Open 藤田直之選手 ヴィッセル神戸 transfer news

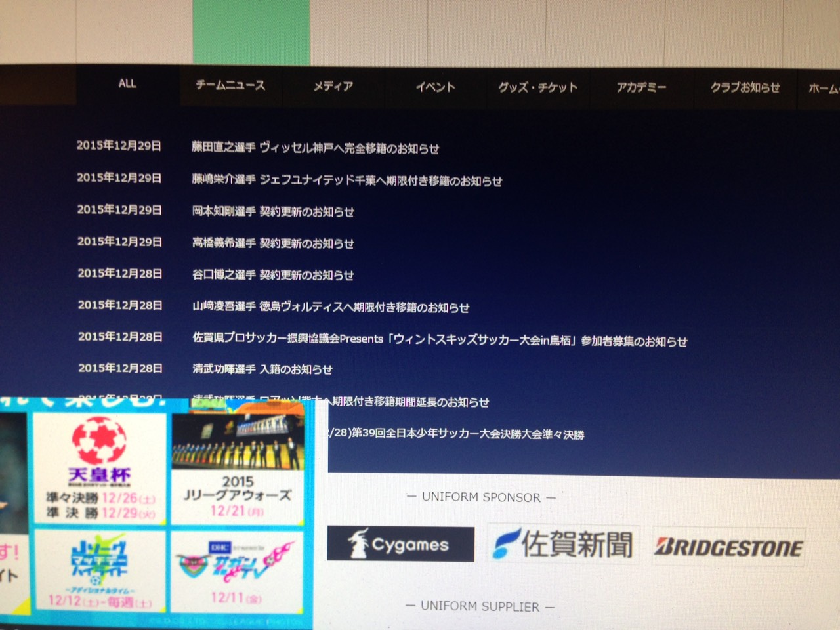click(x=316, y=148)
